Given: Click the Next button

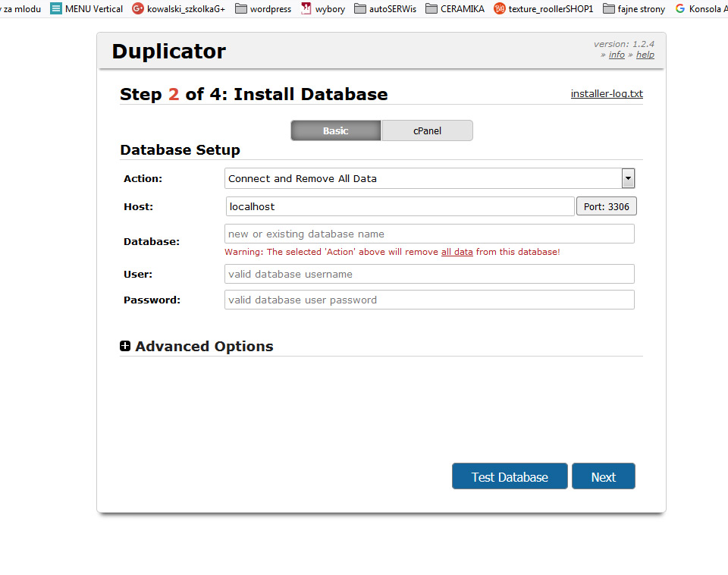Looking at the screenshot, I should [x=604, y=476].
